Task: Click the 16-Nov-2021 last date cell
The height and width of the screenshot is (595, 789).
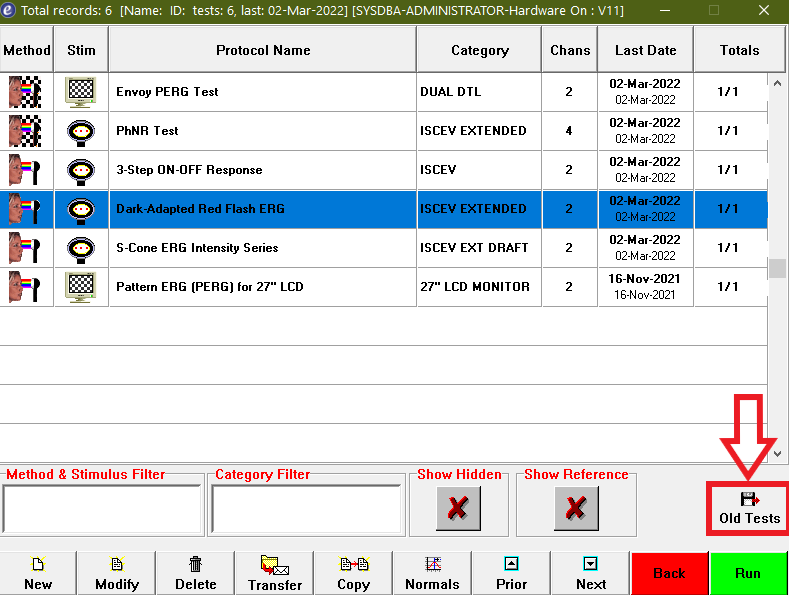Action: click(645, 287)
